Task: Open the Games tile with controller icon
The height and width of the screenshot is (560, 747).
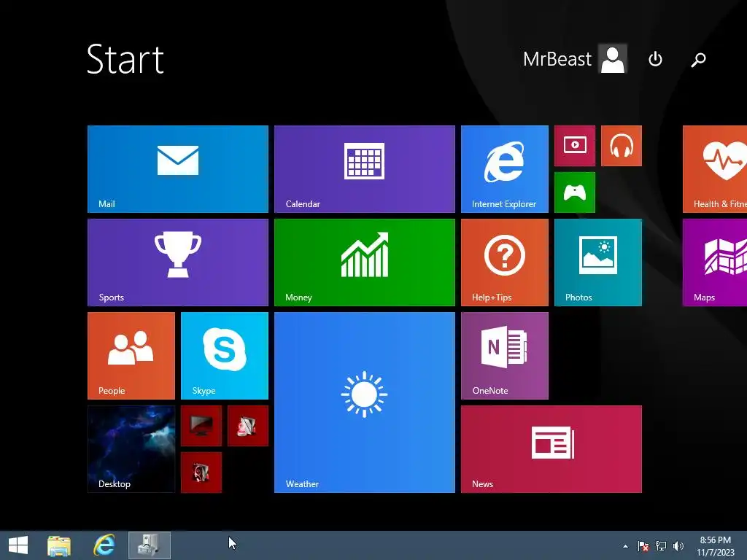Action: [x=575, y=192]
